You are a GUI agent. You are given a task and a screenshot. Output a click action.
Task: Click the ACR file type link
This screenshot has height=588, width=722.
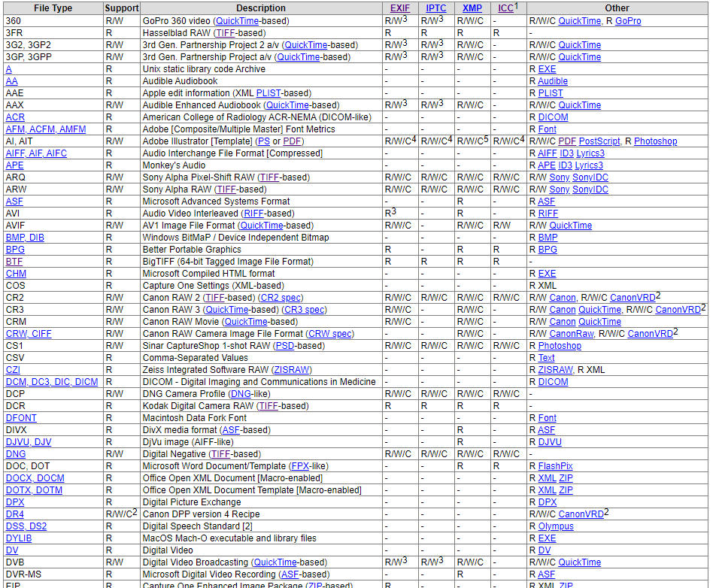15,117
